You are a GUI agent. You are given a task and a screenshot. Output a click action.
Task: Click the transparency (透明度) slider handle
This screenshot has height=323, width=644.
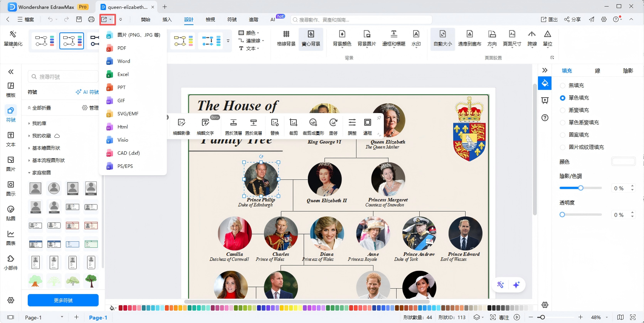click(x=562, y=215)
